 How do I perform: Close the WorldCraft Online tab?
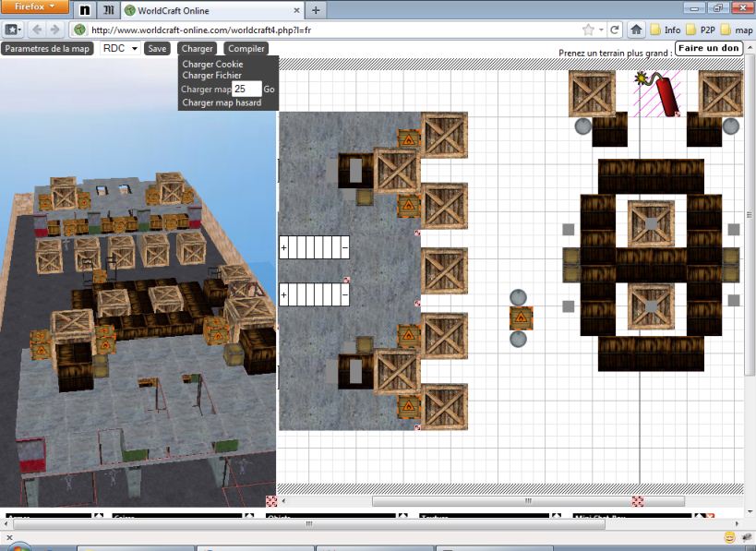click(296, 10)
